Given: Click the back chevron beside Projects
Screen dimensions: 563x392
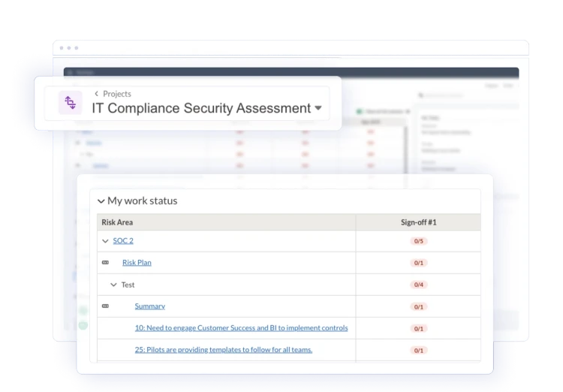Looking at the screenshot, I should click(x=97, y=94).
